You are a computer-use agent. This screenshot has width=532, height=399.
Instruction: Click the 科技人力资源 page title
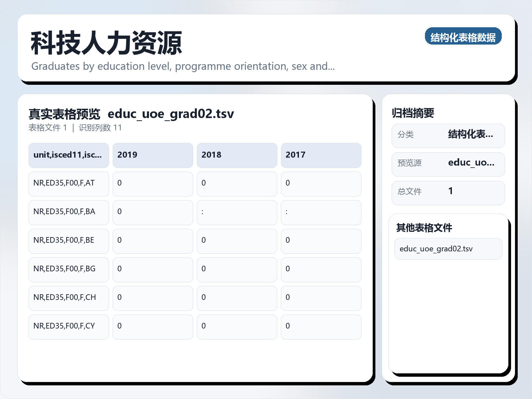pos(106,43)
